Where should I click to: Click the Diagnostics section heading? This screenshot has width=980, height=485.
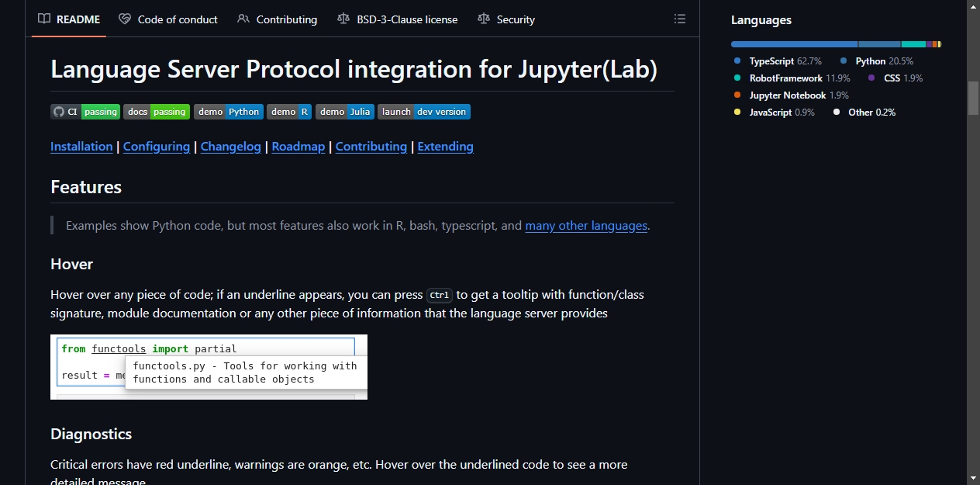pos(91,434)
